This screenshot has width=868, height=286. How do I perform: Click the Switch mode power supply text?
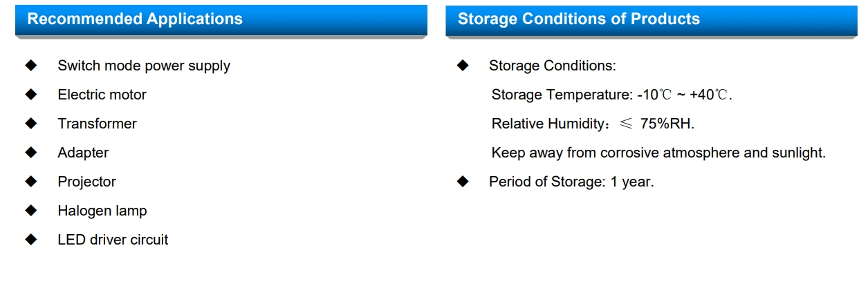point(144,66)
